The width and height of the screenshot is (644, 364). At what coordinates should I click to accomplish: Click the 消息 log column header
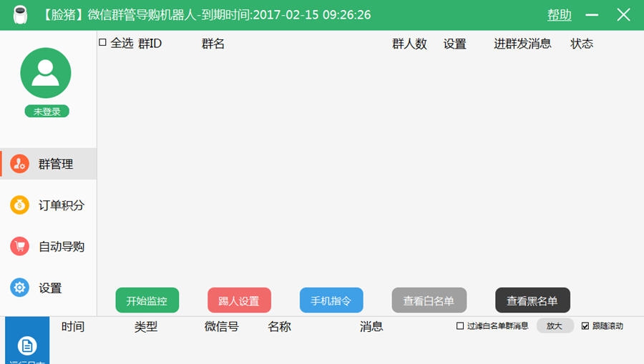371,327
